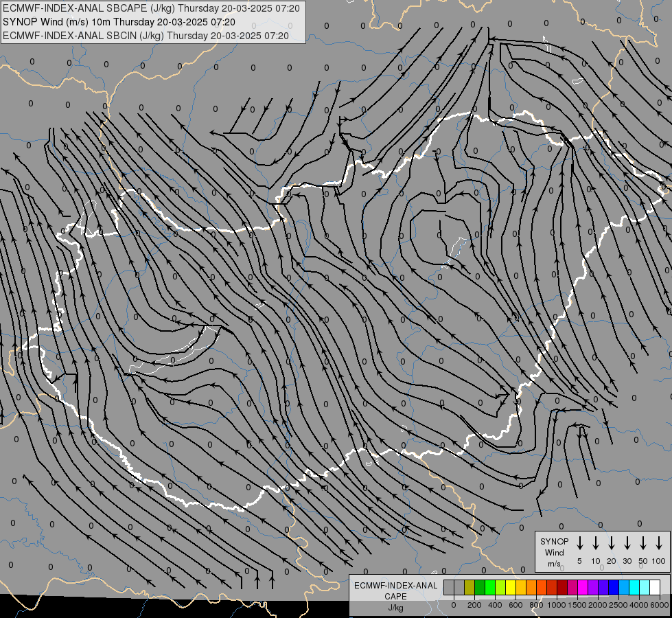Click the wind arrow above the 30 label
Screen dimensions: 672x618
coord(627,543)
